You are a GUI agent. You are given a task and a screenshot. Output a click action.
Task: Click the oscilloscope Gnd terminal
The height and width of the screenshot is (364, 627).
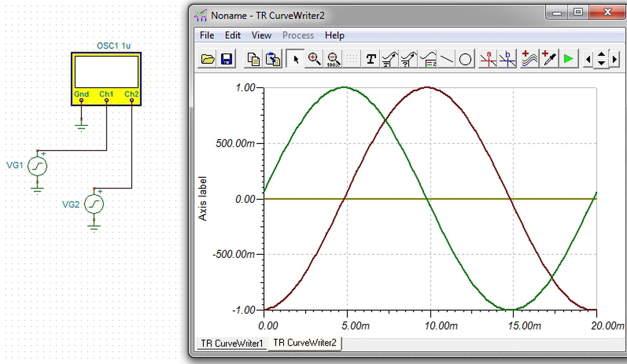[81, 100]
